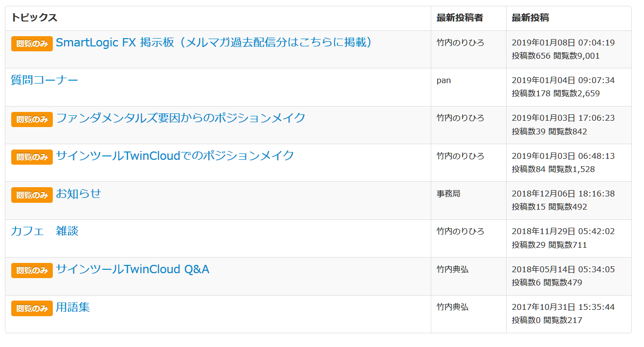644x347 pixels.
Task: Click 閲覧のみ badge beside TwinCloudでのポジションメイク
Action: (32, 157)
